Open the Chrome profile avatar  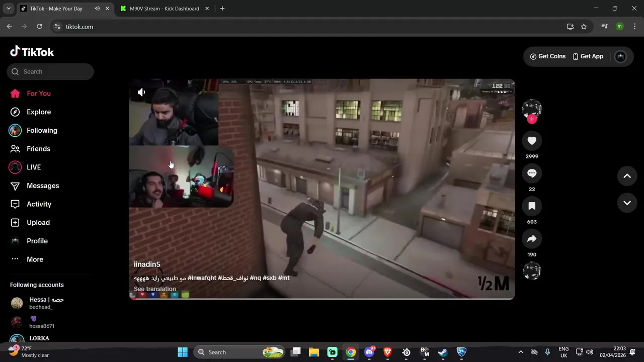pos(620,27)
